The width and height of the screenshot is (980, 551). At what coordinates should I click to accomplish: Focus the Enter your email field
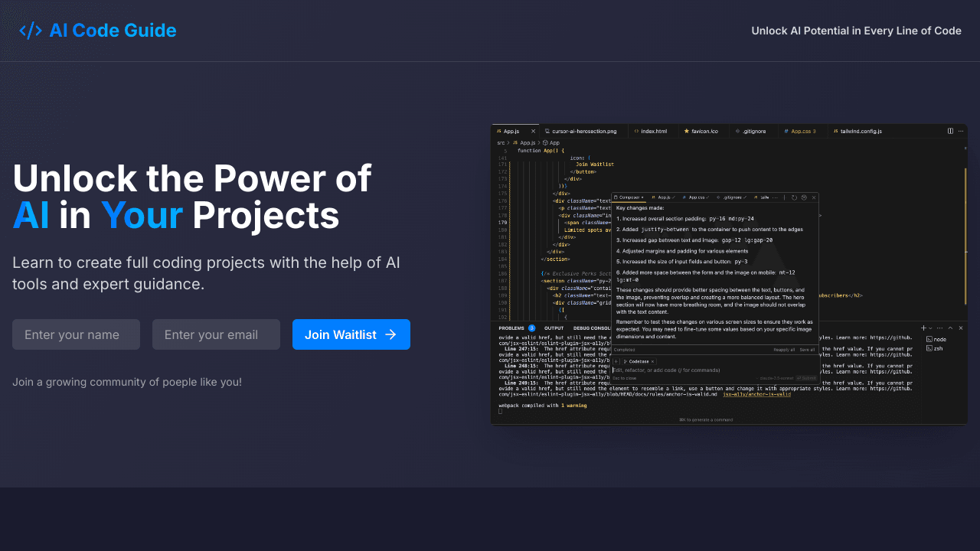click(x=216, y=334)
